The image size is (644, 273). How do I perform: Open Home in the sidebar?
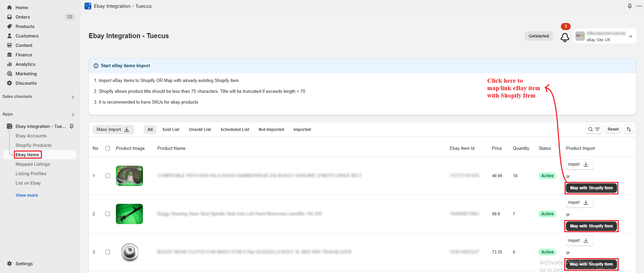click(22, 7)
